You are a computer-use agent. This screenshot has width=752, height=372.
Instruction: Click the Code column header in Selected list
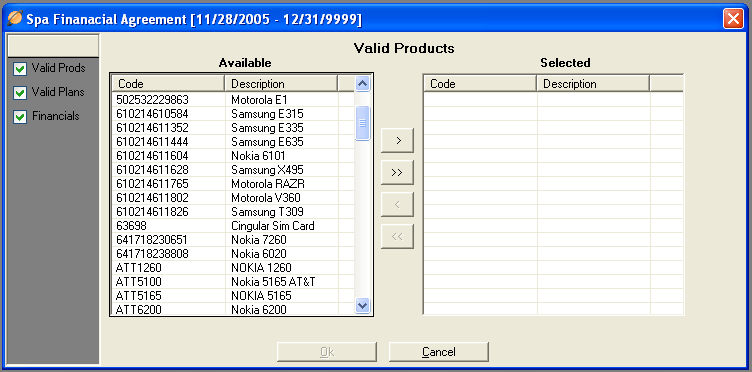[480, 84]
